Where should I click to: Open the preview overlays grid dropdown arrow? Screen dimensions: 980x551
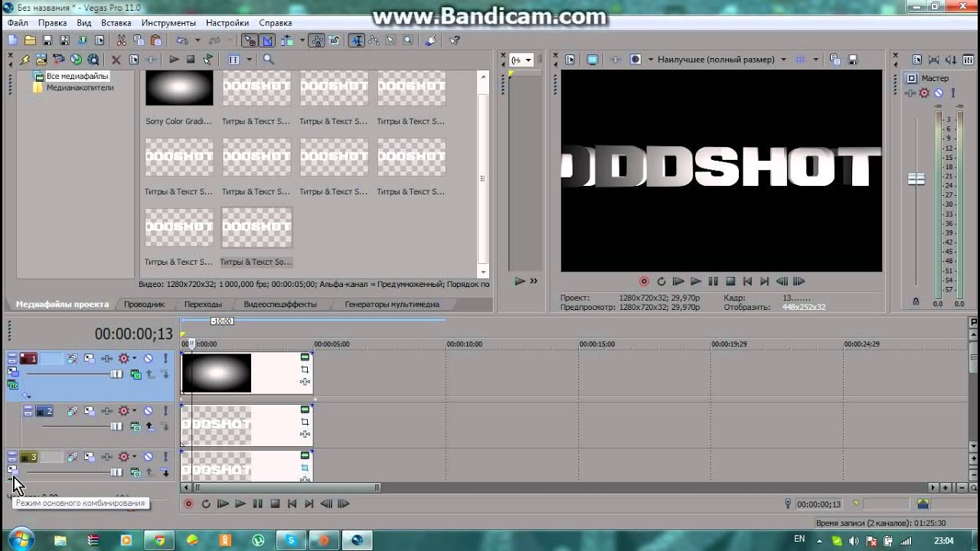[815, 60]
